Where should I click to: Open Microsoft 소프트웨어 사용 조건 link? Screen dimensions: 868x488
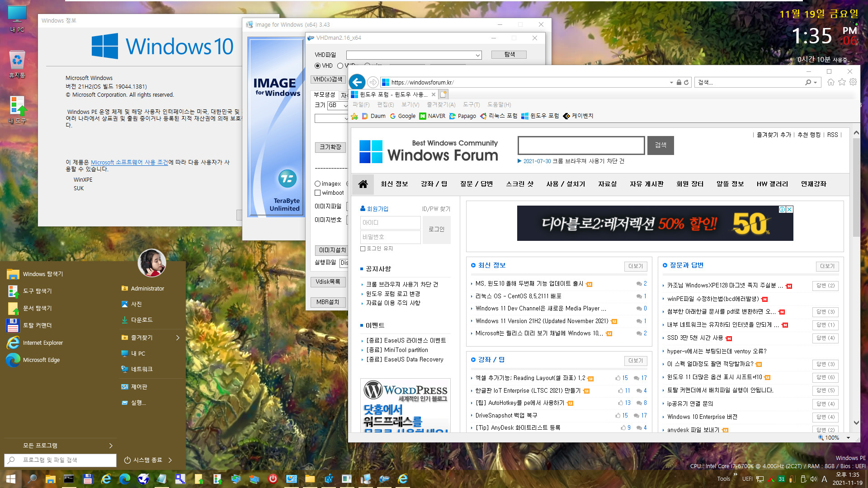click(129, 163)
